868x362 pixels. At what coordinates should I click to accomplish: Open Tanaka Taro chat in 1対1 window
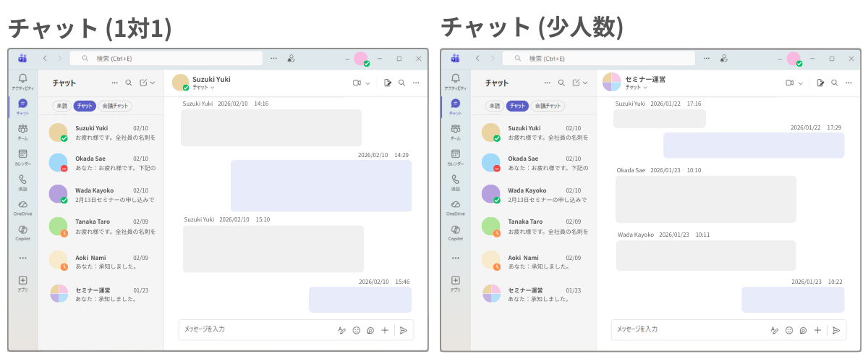coord(101,226)
